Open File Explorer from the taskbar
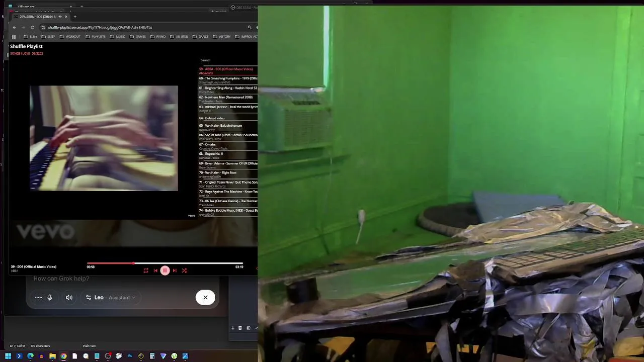Viewport: 644px width, 362px height. click(52, 356)
